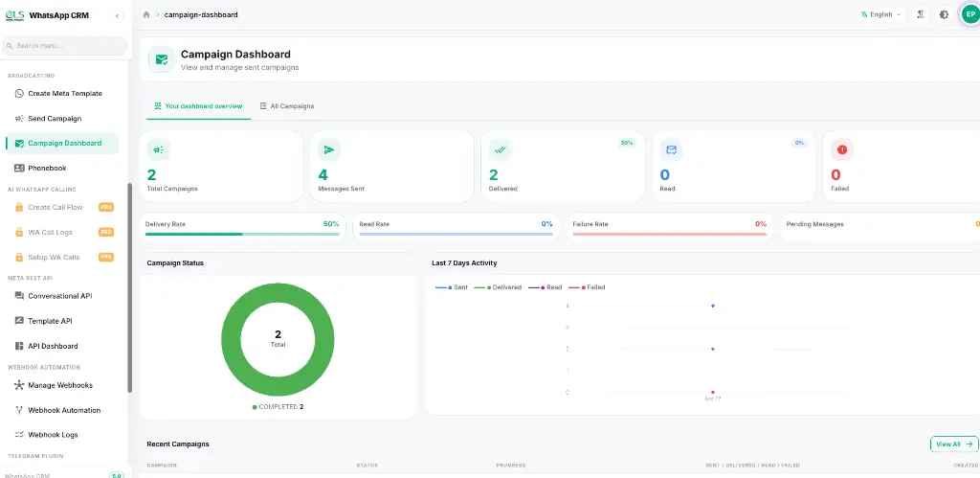Click the Campaign Dashboard header envelope icon
The height and width of the screenshot is (478, 980).
[162, 59]
